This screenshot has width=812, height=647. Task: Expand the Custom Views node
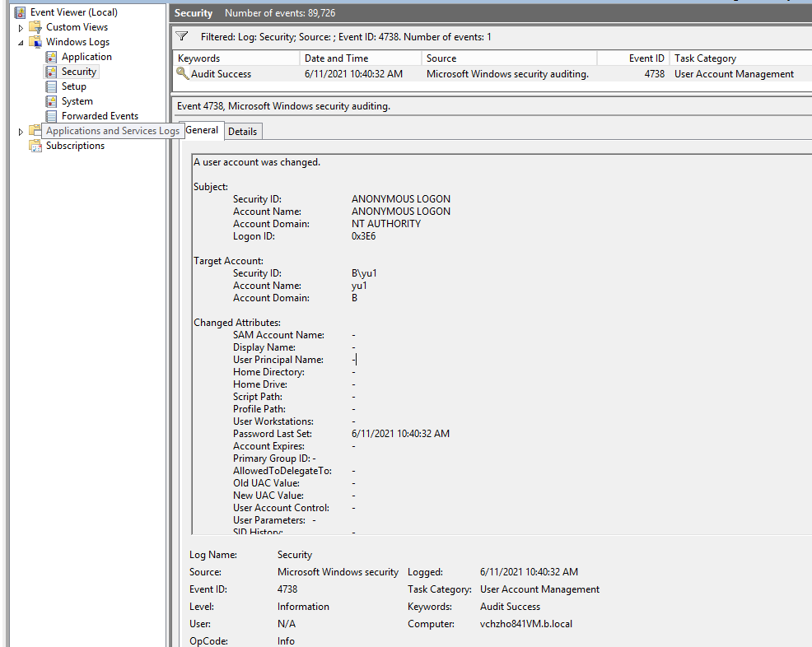(x=21, y=27)
